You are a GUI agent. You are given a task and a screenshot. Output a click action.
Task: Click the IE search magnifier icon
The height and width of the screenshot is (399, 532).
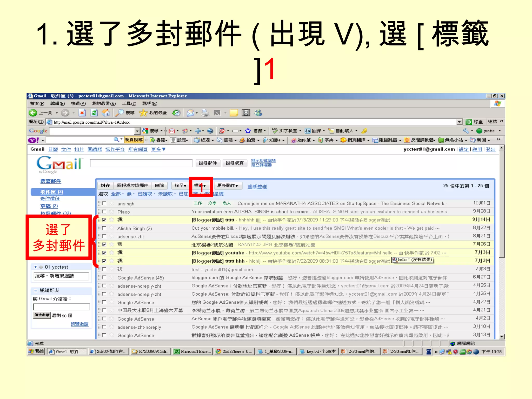[120, 112]
